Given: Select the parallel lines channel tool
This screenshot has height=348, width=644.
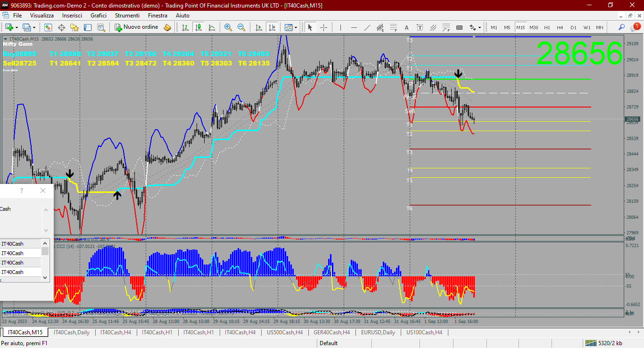Looking at the screenshot, I should pyautogui.click(x=433, y=27).
